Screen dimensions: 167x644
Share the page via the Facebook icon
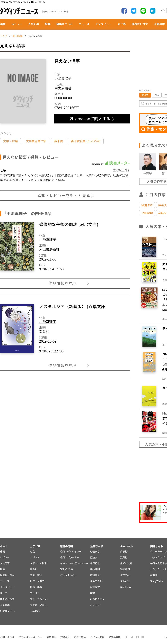point(124,11)
